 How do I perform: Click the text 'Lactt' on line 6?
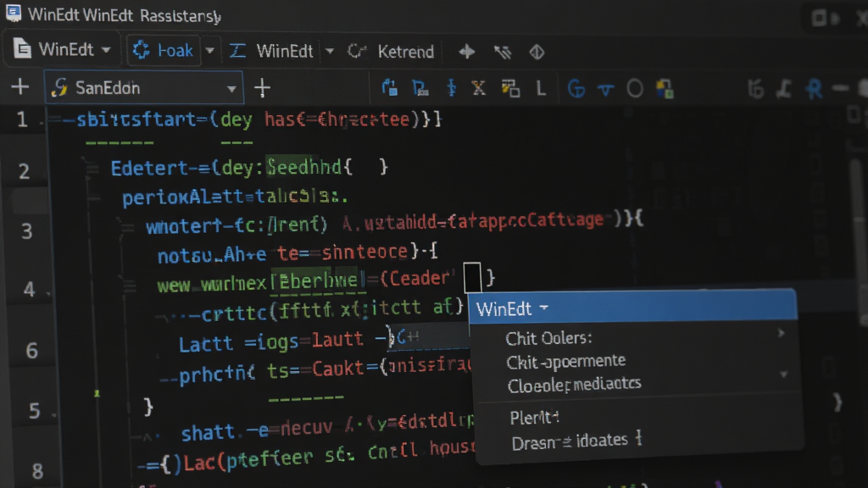click(206, 344)
